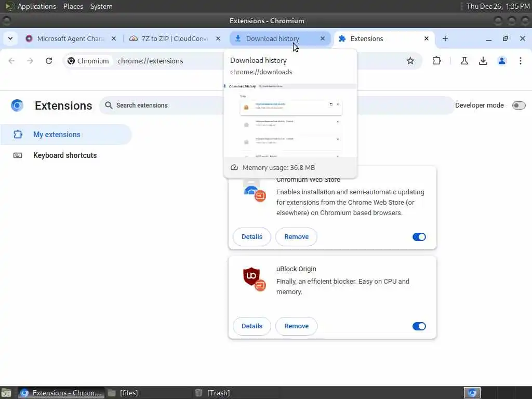The height and width of the screenshot is (399, 532).
Task: Switch to the 7Z to ZIP CloudConvert tab
Action: 175,38
